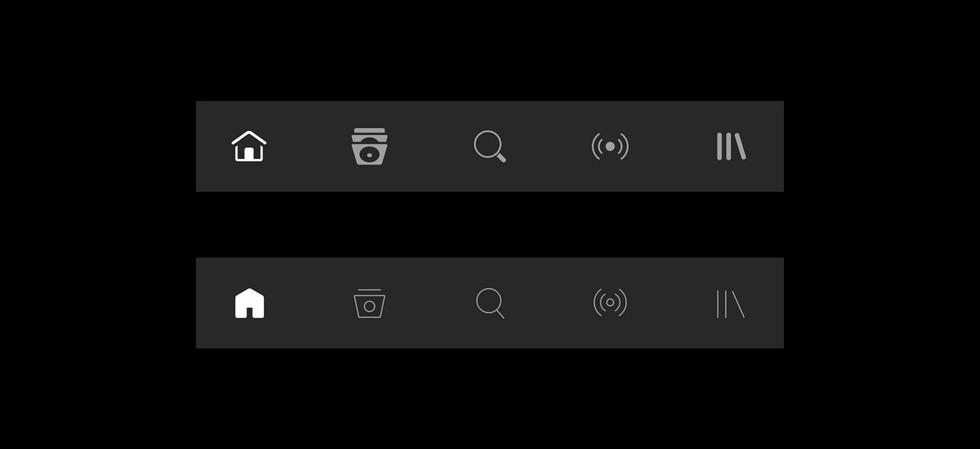Switch to Library tab in the bold-icon bar
The height and width of the screenshot is (449, 980).
pos(731,146)
